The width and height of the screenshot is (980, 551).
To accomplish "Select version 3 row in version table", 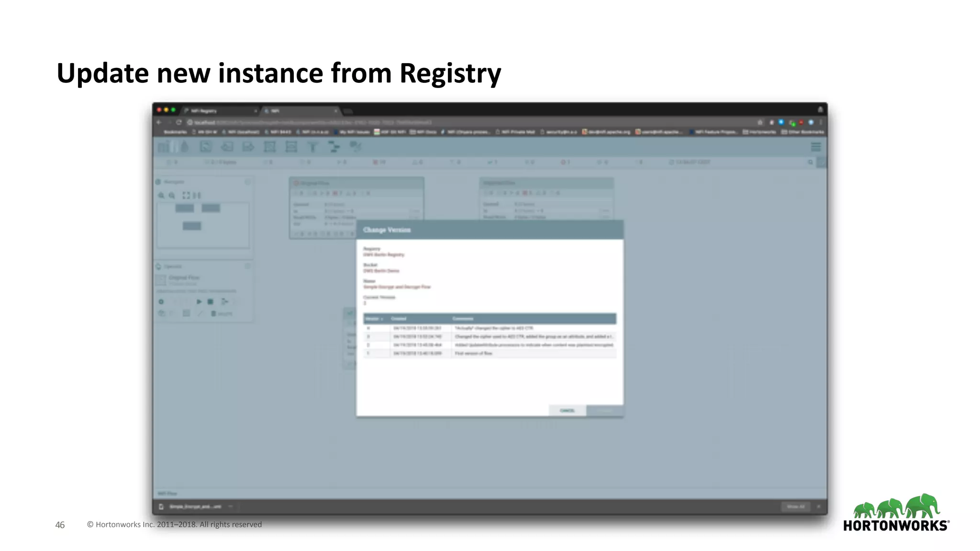I will 490,337.
